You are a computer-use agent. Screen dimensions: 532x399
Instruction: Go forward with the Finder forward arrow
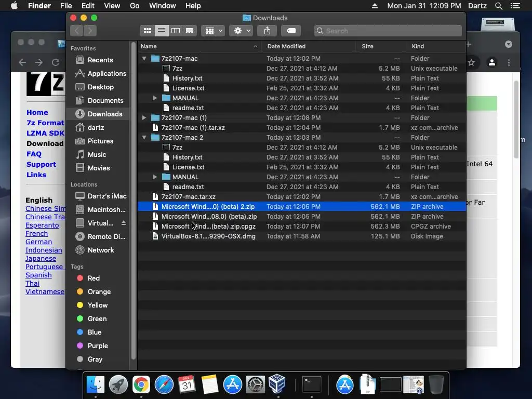90,31
